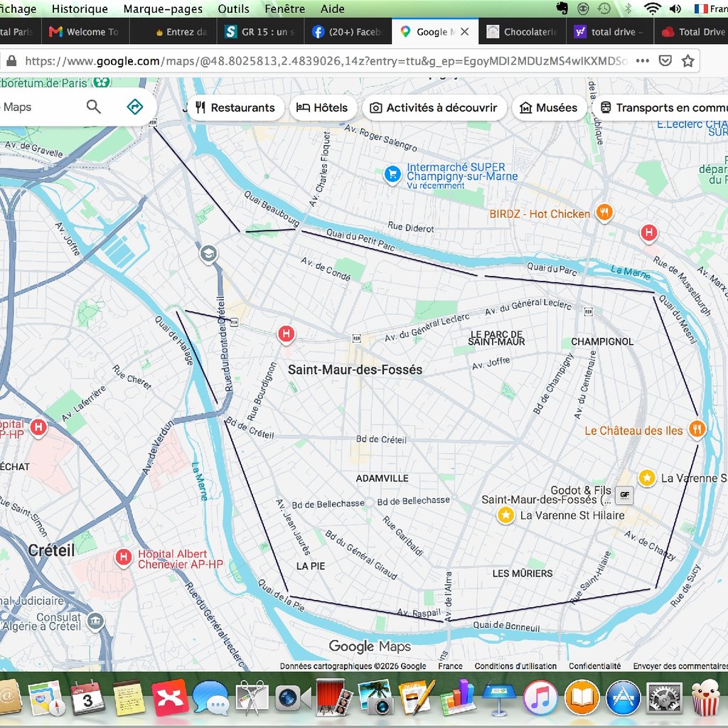Click the Godot & Fils GF marker
This screenshot has height=728, width=728.
click(624, 495)
